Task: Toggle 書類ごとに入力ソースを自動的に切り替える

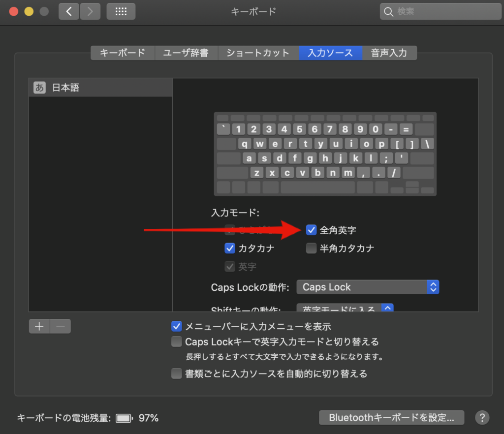Action: coord(176,373)
